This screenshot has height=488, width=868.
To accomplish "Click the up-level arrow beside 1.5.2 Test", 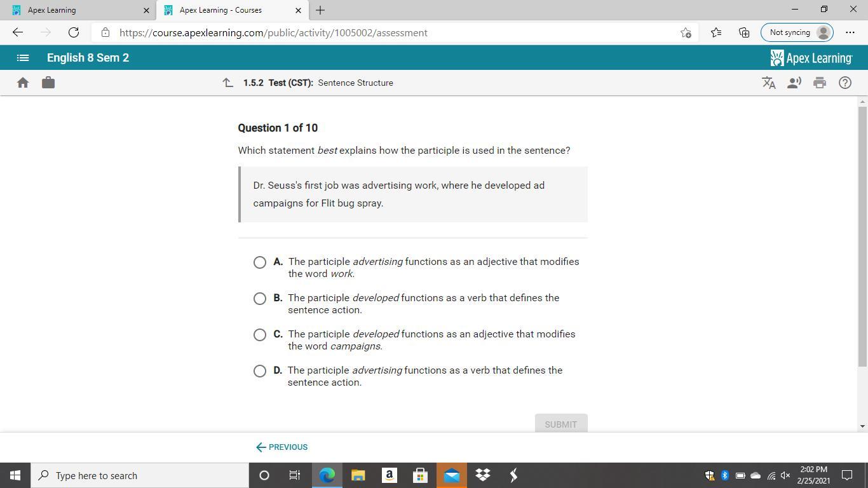I will (228, 83).
